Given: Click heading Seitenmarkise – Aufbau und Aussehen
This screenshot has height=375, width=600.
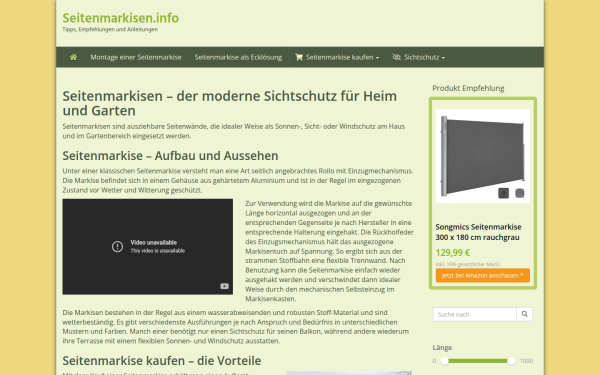Looking at the screenshot, I should click(x=170, y=156).
